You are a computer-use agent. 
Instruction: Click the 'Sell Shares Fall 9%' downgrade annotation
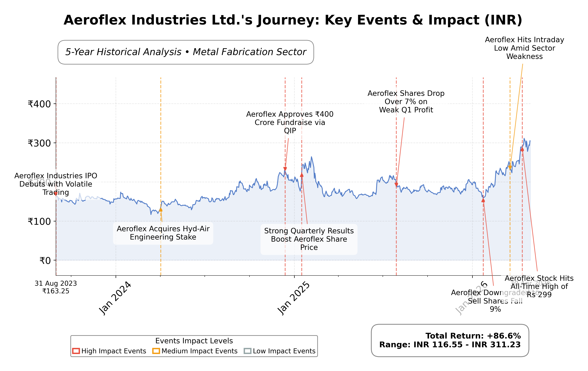[x=495, y=301]
